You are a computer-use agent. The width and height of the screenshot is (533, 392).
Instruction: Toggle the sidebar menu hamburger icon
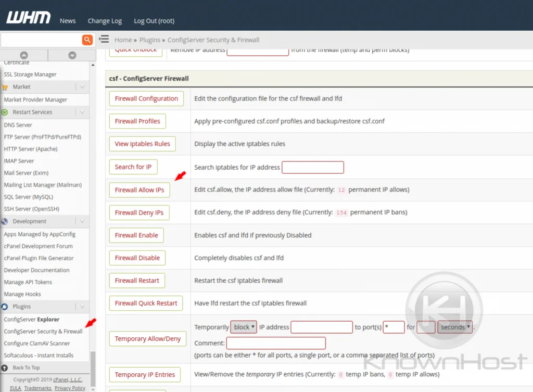click(104, 39)
